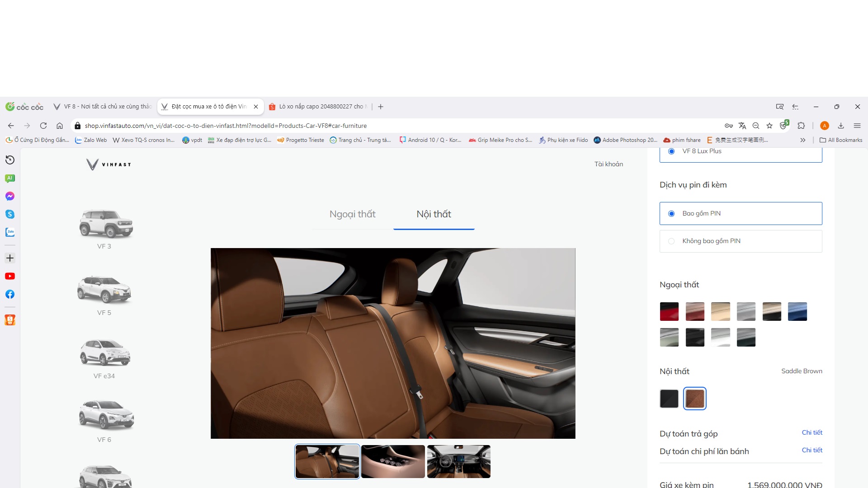Open Facebook from the sidebar
This screenshot has height=488, width=868.
[10, 294]
